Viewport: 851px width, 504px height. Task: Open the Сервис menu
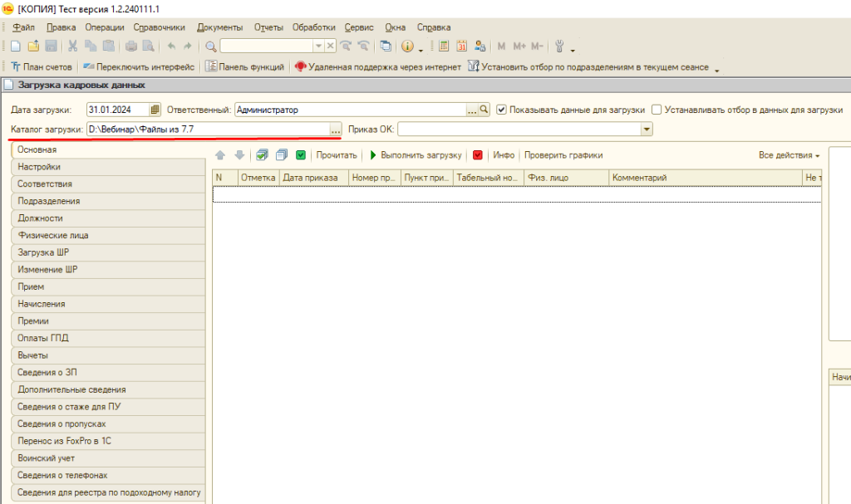tap(360, 27)
